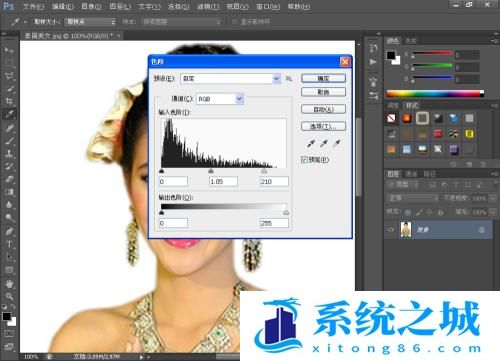
Task: Enable the show sampling ring checkbox
Action: coord(234,22)
